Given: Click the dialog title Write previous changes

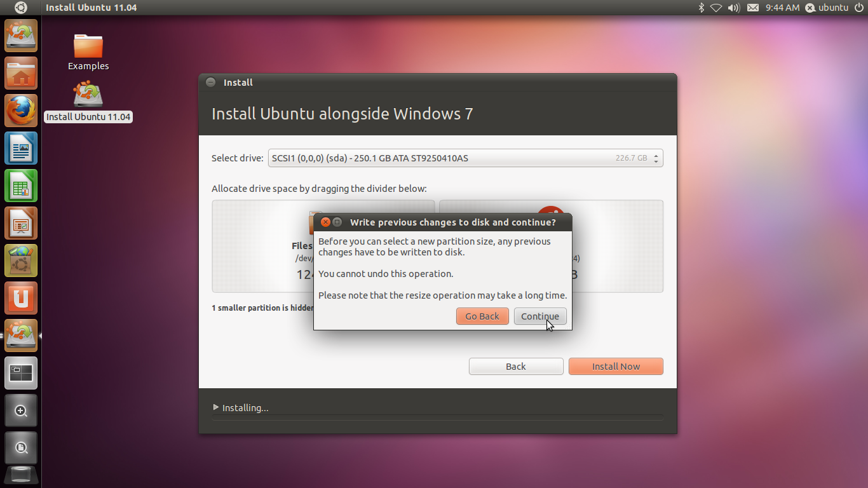Looking at the screenshot, I should pos(453,222).
